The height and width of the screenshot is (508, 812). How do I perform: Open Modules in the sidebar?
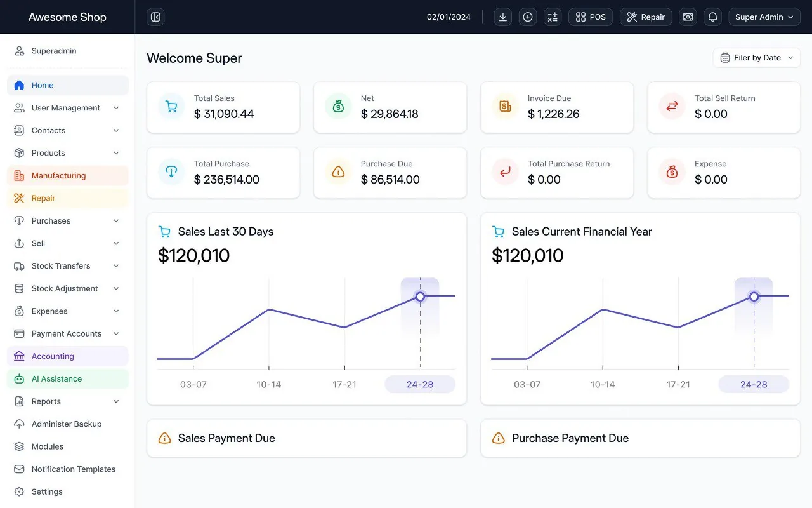tap(67, 446)
